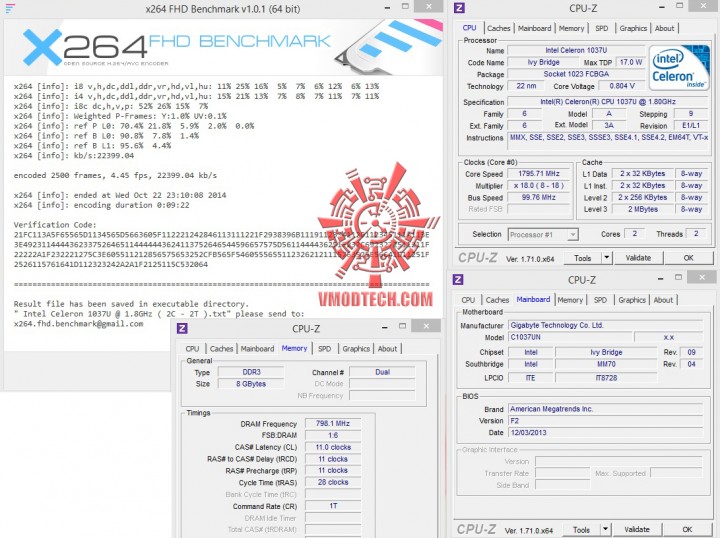
Task: Click the C1037UN model field
Action: coord(569,337)
